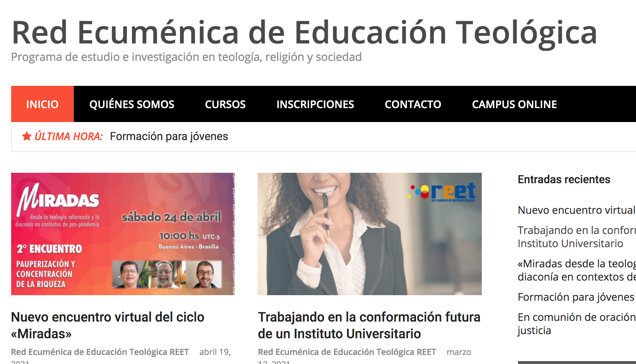Click the site title Red Ecuménica de Educación Teológica
Image resolution: width=636 pixels, height=364 pixels.
click(x=304, y=32)
